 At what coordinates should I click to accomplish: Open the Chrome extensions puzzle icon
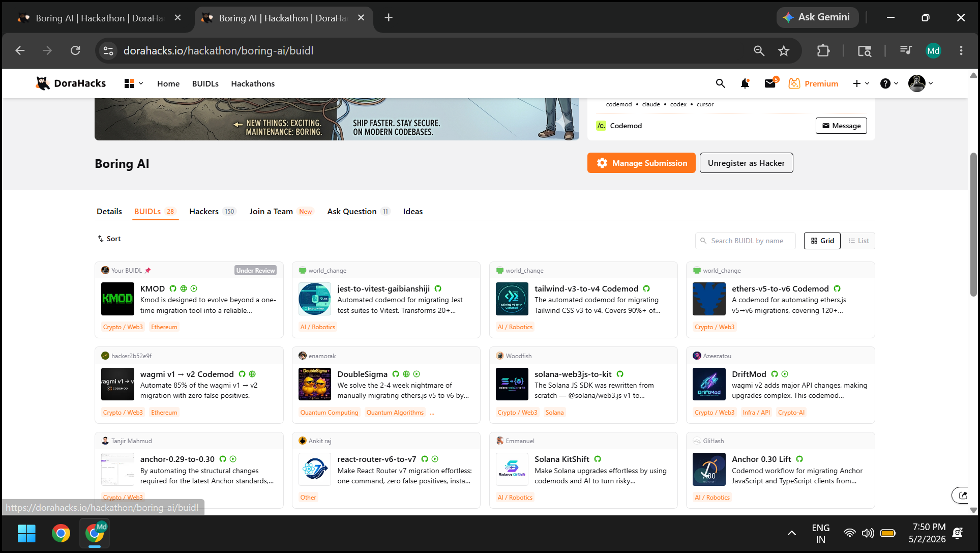(x=823, y=51)
